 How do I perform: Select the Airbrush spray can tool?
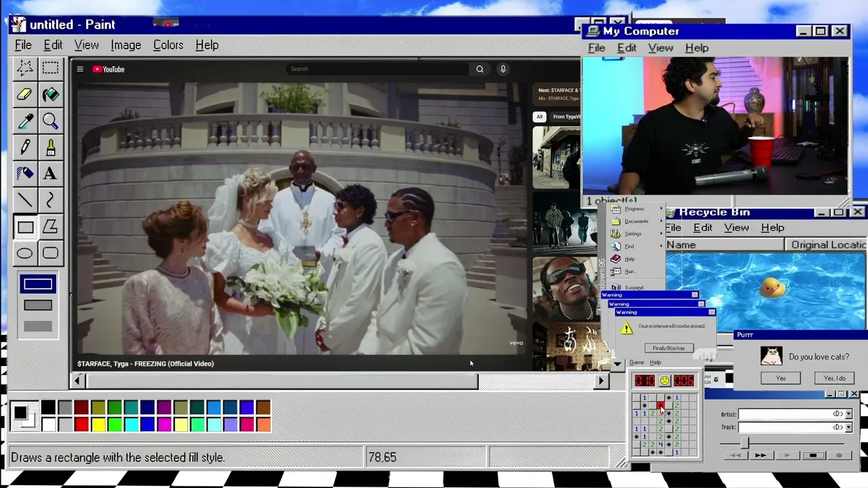[25, 174]
